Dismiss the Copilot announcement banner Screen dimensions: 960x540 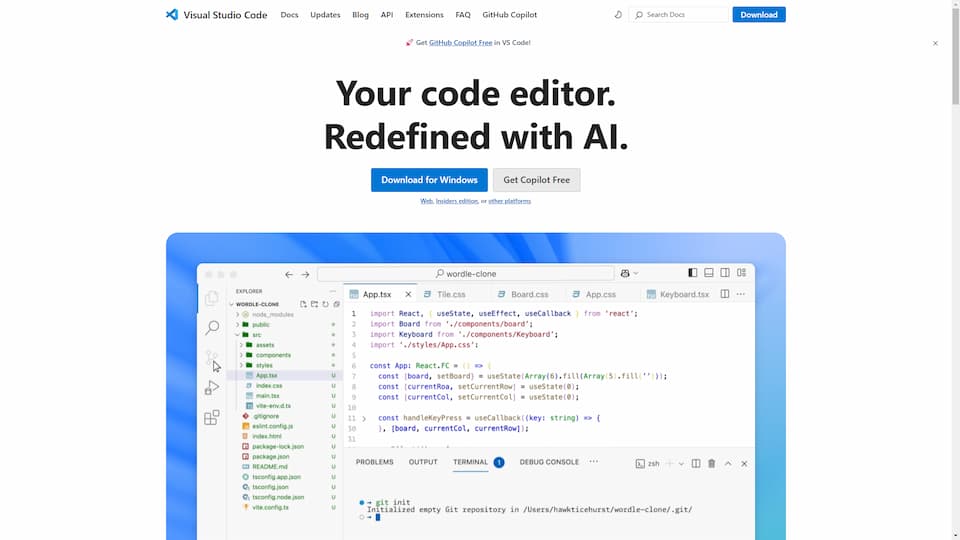(935, 43)
